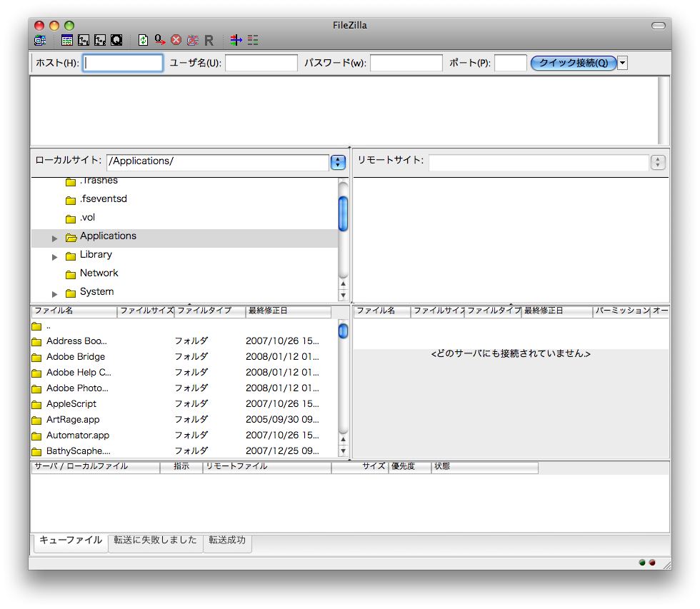
Task: Click the local file list scrollbar thumb
Action: pyautogui.click(x=343, y=331)
